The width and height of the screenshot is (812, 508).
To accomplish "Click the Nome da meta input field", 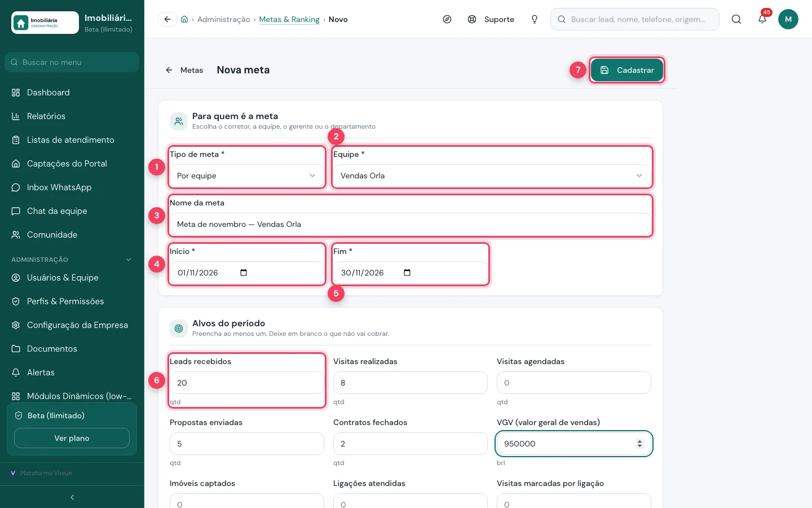I will click(411, 224).
